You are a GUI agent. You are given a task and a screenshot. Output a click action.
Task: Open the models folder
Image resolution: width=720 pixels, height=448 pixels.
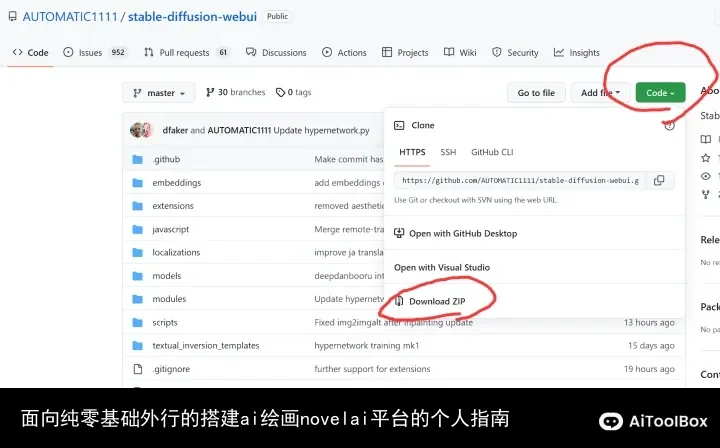167,276
